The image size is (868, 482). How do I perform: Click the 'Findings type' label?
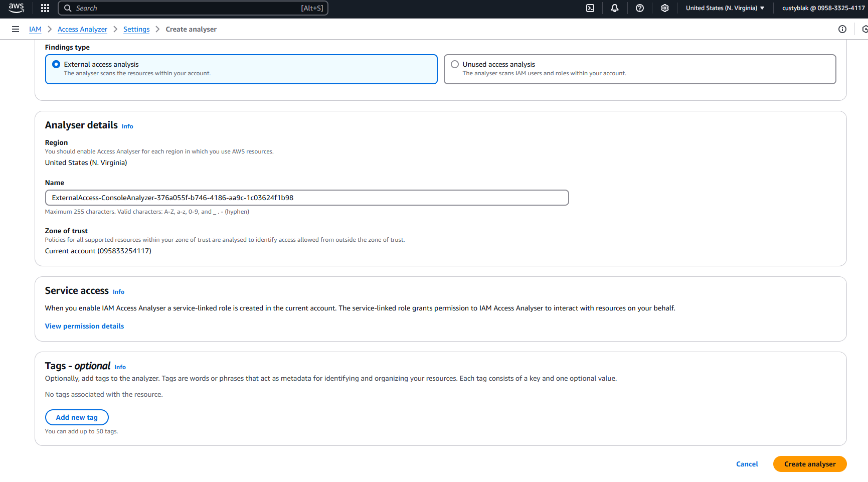point(67,47)
